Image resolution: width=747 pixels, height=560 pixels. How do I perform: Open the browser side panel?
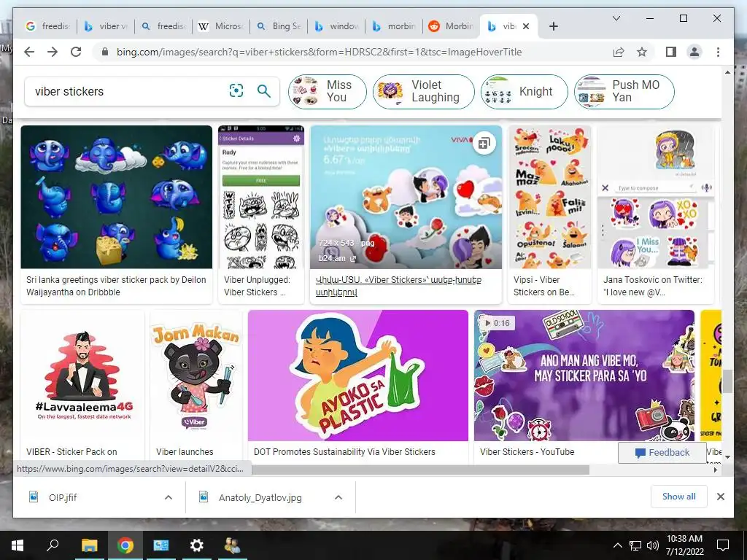pyautogui.click(x=671, y=52)
